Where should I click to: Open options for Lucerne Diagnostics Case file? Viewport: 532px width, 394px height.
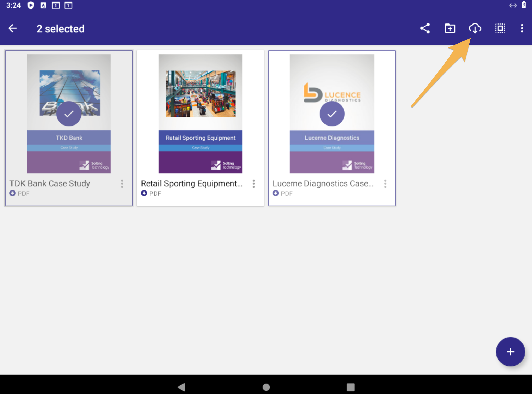pos(385,184)
